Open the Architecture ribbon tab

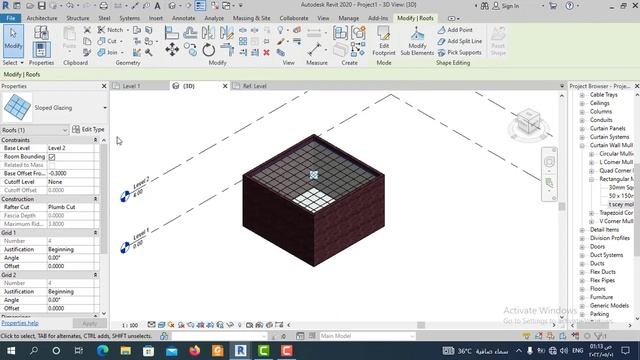click(42, 18)
